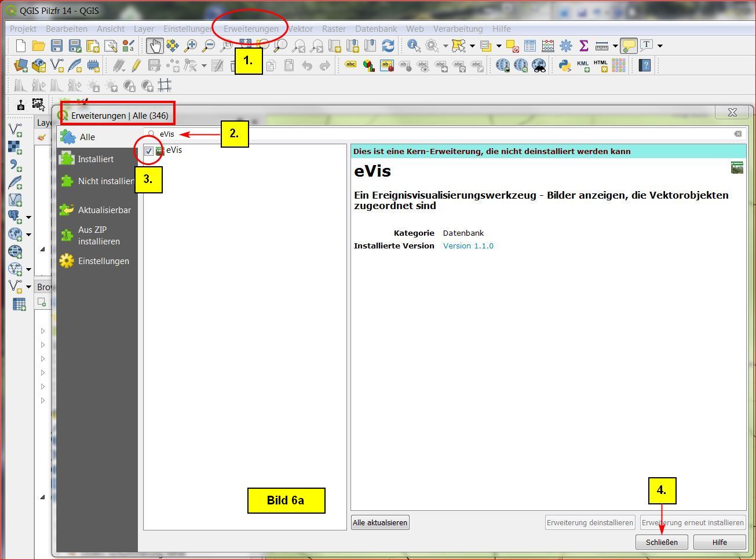Open the attribute table toolbar icon
Image resolution: width=756 pixels, height=560 pixels.
pyautogui.click(x=530, y=46)
